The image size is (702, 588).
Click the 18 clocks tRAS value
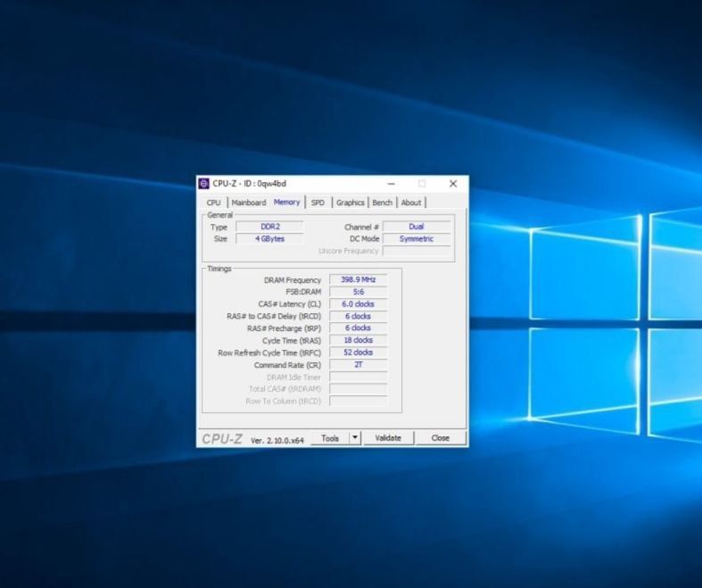[359, 340]
